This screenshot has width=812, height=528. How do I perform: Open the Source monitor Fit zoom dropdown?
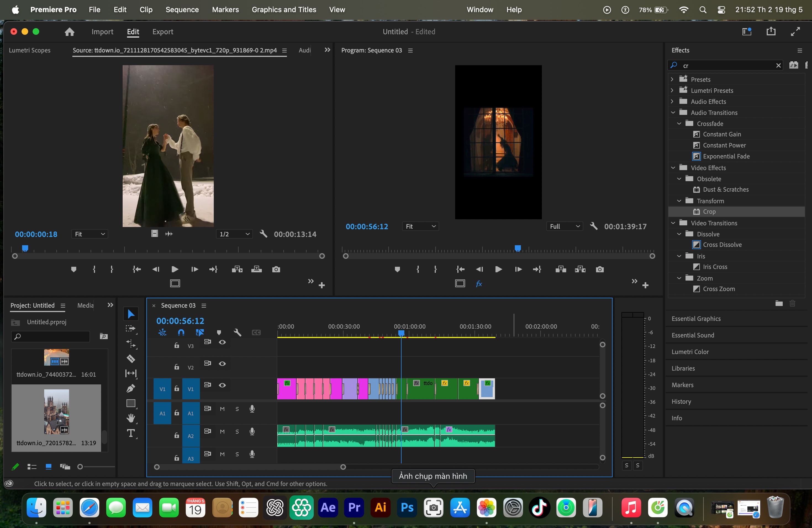(x=90, y=234)
